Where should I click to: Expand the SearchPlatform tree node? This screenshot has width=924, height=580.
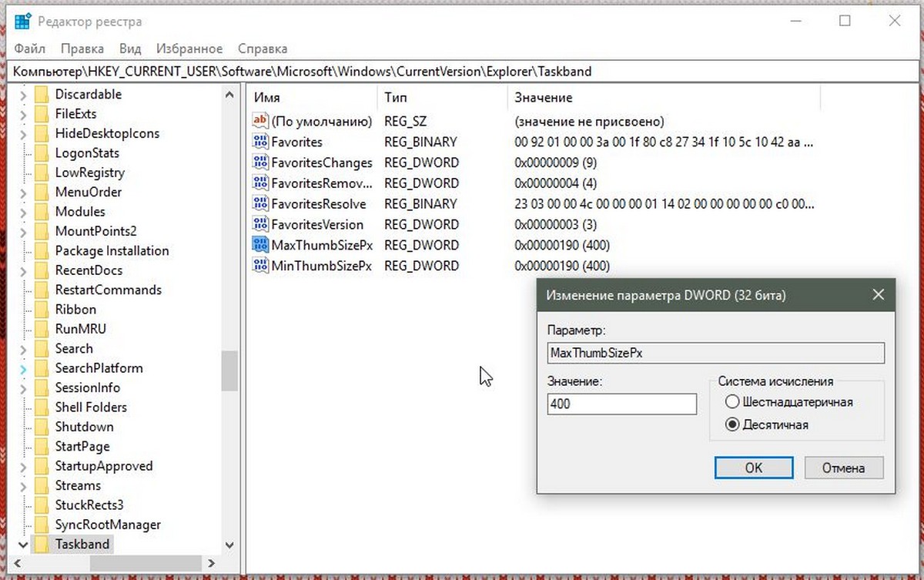pos(23,368)
